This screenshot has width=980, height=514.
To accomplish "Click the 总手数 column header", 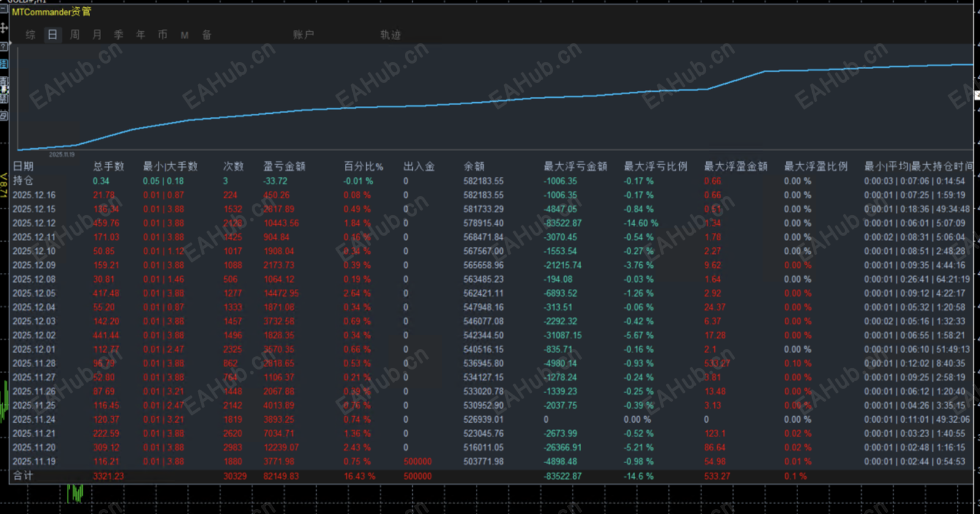I will point(108,166).
